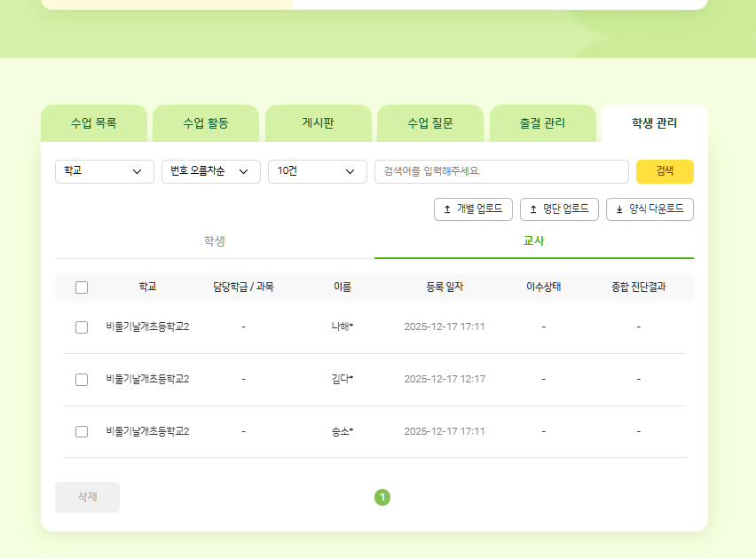Click the 개별 업로드 upload arrow icon
This screenshot has height=559, width=756.
pos(447,209)
